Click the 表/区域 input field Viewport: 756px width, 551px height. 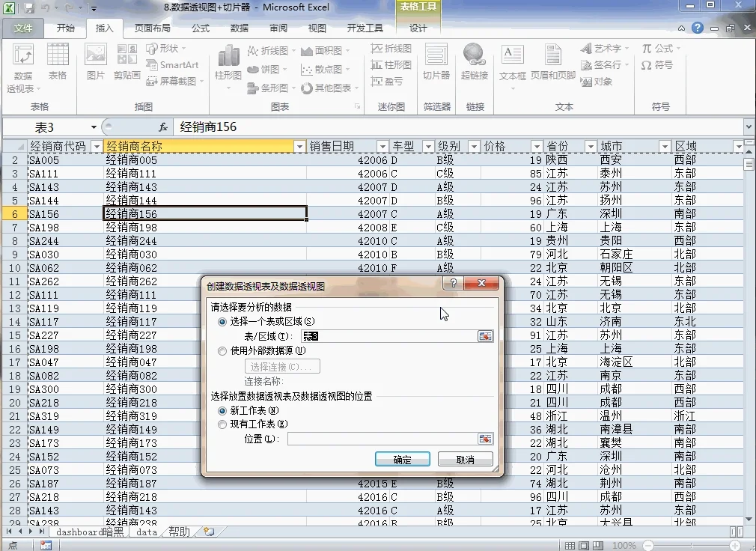tap(388, 336)
